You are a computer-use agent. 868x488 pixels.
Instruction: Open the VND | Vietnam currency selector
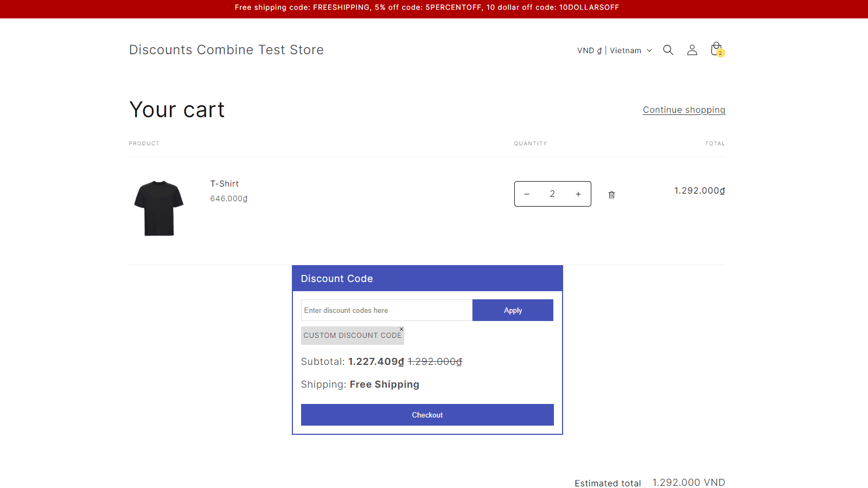[609, 50]
